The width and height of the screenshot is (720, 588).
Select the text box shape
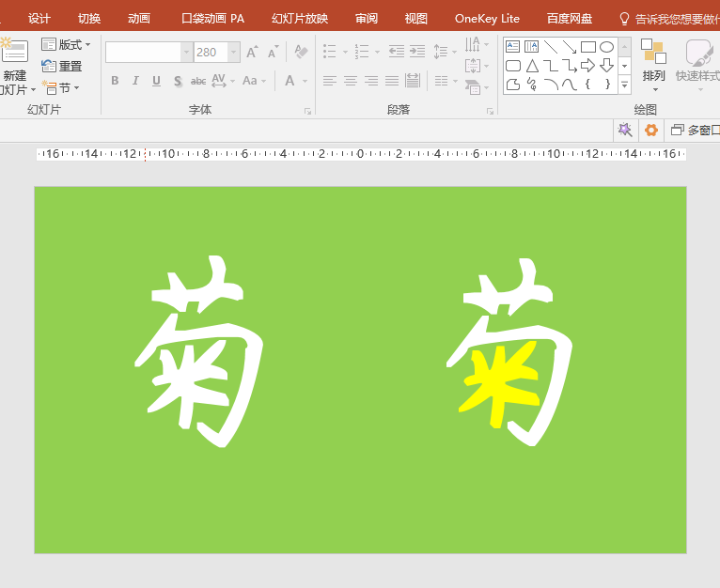pyautogui.click(x=513, y=47)
